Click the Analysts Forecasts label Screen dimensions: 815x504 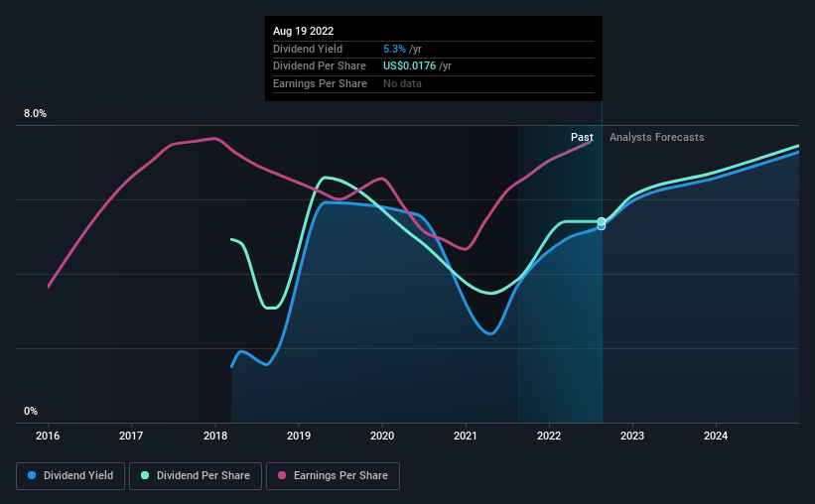click(656, 137)
